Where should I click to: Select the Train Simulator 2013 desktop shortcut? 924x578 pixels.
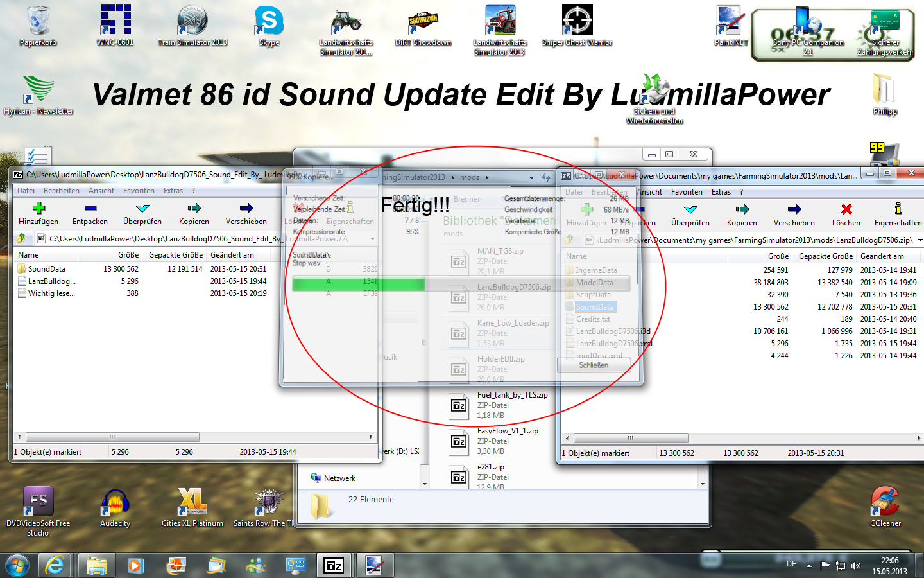[x=193, y=26]
